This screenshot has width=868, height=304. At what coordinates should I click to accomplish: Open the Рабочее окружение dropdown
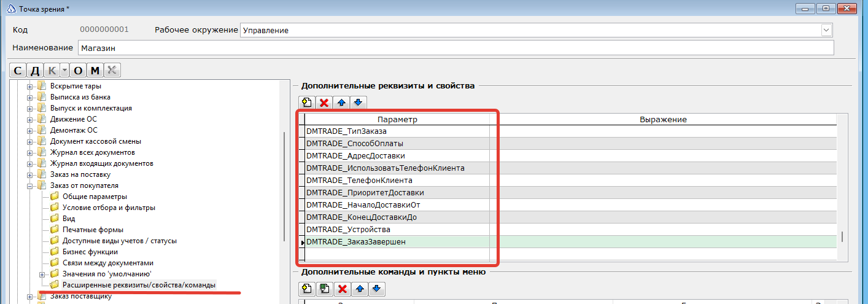tap(826, 30)
